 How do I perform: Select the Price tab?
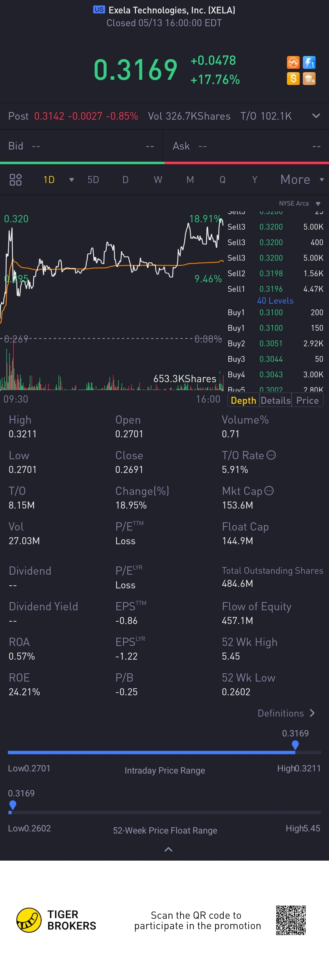pyautogui.click(x=307, y=400)
